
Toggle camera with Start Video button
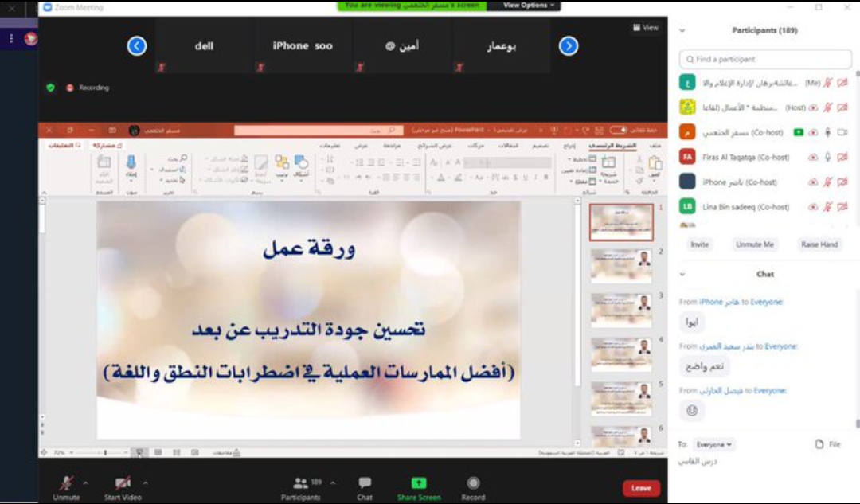pyautogui.click(x=123, y=483)
